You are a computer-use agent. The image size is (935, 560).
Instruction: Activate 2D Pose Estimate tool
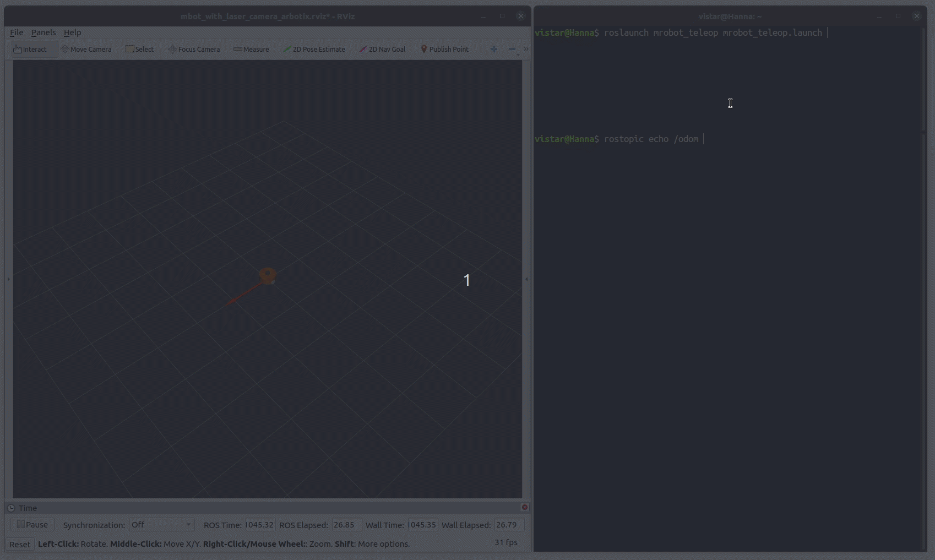click(314, 49)
